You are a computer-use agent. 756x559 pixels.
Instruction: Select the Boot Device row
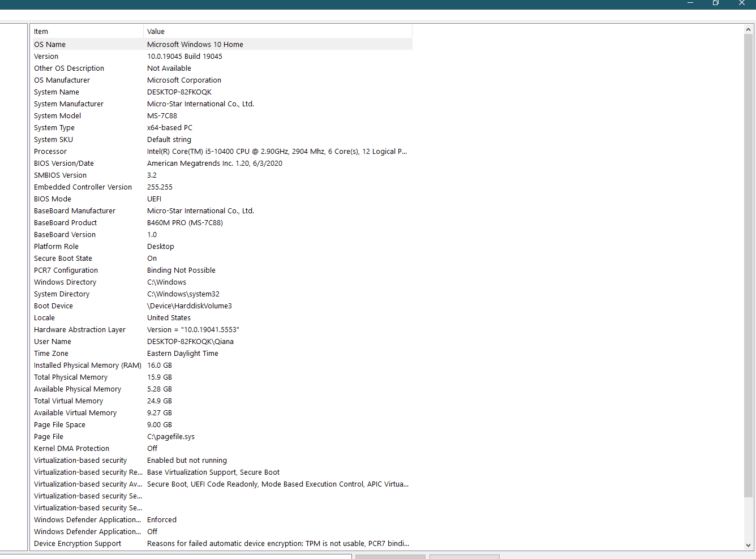tap(221, 306)
